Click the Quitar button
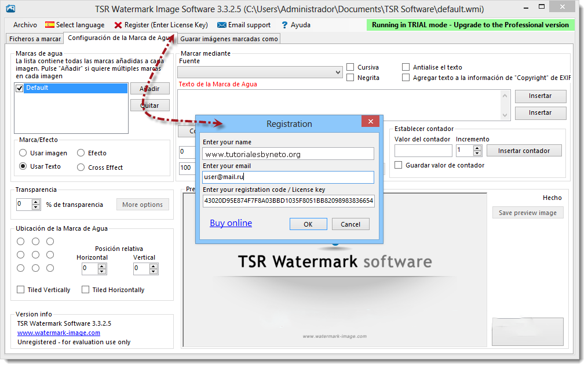The width and height of the screenshot is (588, 368). [150, 105]
